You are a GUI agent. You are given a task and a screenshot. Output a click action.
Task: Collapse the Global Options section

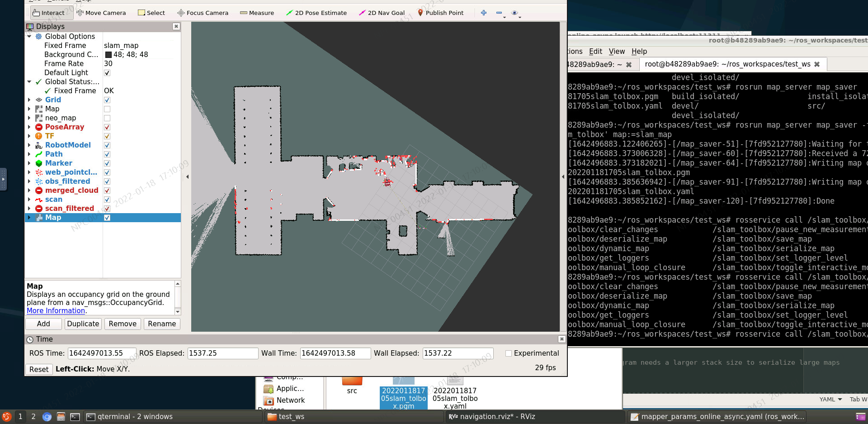30,36
